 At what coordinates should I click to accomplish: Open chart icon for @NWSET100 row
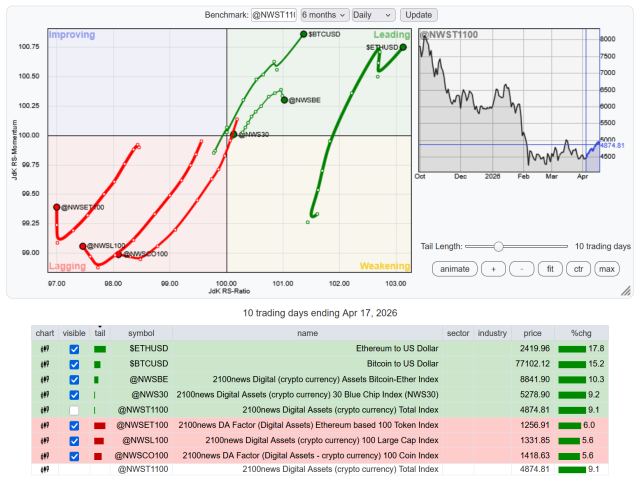[45, 425]
